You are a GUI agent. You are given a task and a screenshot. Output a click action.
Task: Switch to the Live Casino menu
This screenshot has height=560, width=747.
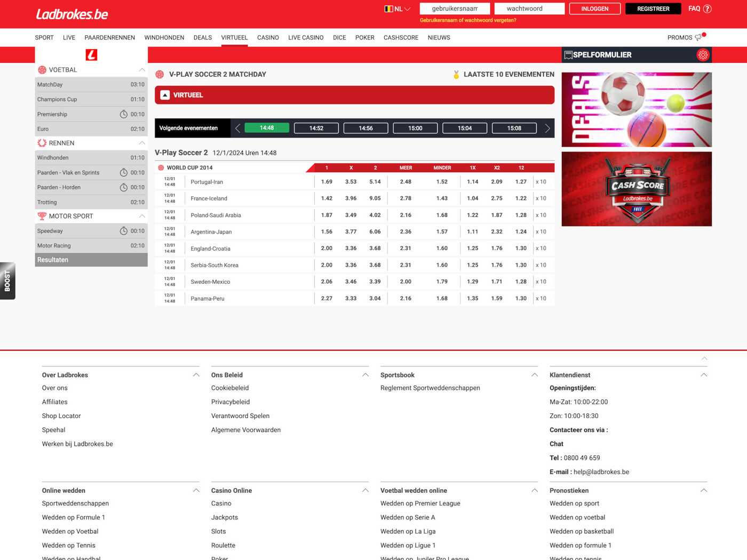[x=306, y=37]
